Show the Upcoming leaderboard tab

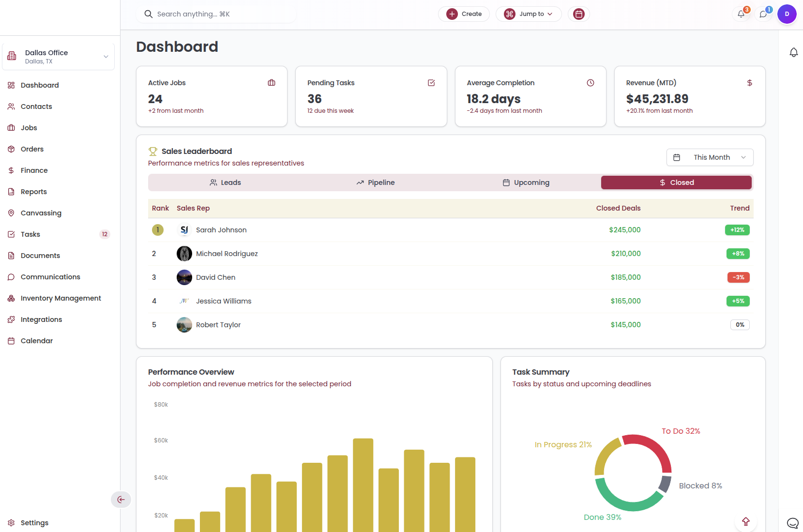(x=526, y=182)
